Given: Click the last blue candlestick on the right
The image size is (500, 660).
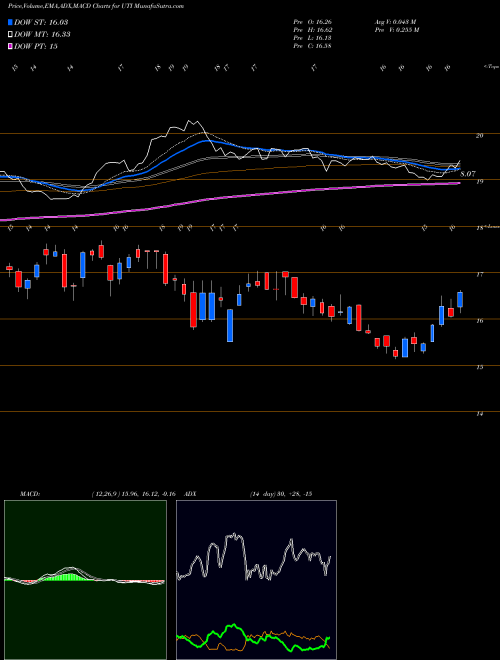Looking at the screenshot, I should click(460, 299).
